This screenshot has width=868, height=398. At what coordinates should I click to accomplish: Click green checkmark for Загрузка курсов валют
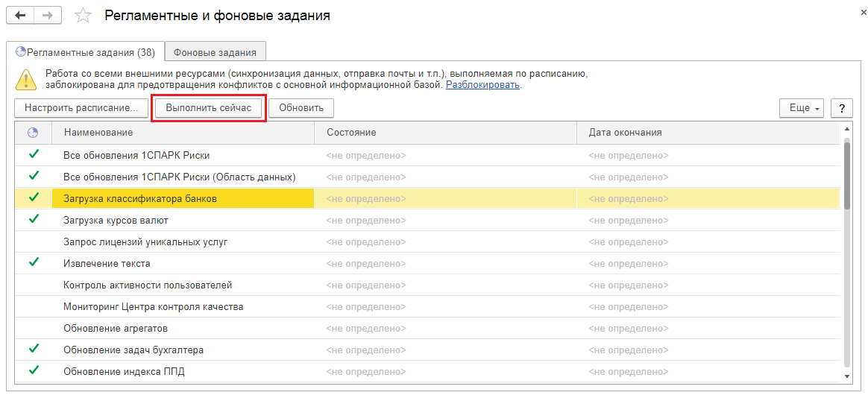tap(34, 219)
